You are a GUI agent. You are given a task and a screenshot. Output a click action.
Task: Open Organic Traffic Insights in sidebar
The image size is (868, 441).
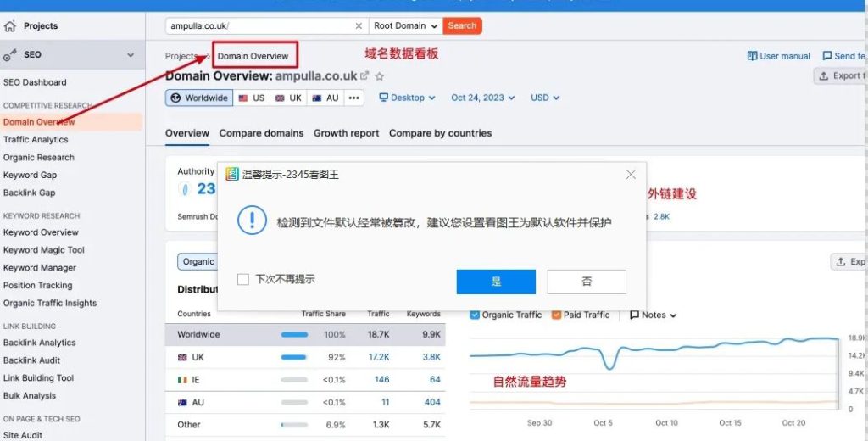(x=50, y=304)
